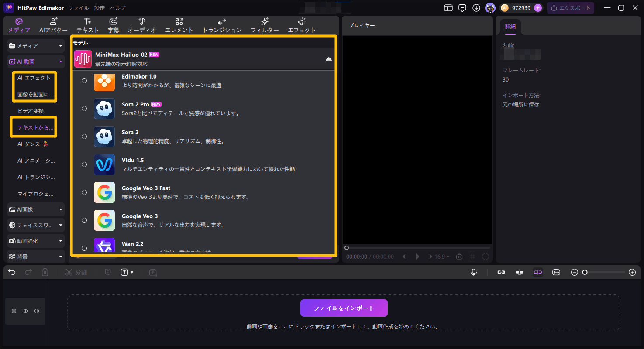Open the ファイル menu
The height and width of the screenshot is (349, 644).
[79, 8]
